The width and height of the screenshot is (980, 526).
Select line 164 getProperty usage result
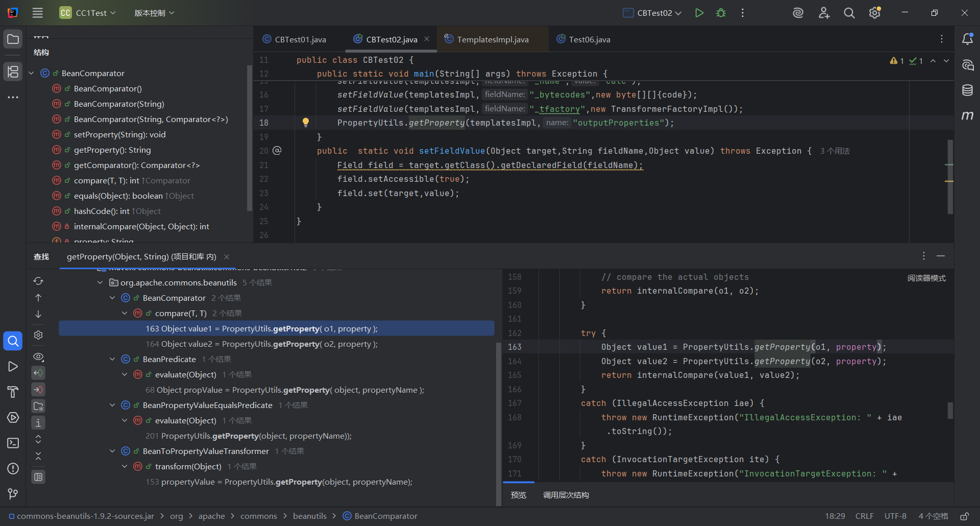click(261, 344)
